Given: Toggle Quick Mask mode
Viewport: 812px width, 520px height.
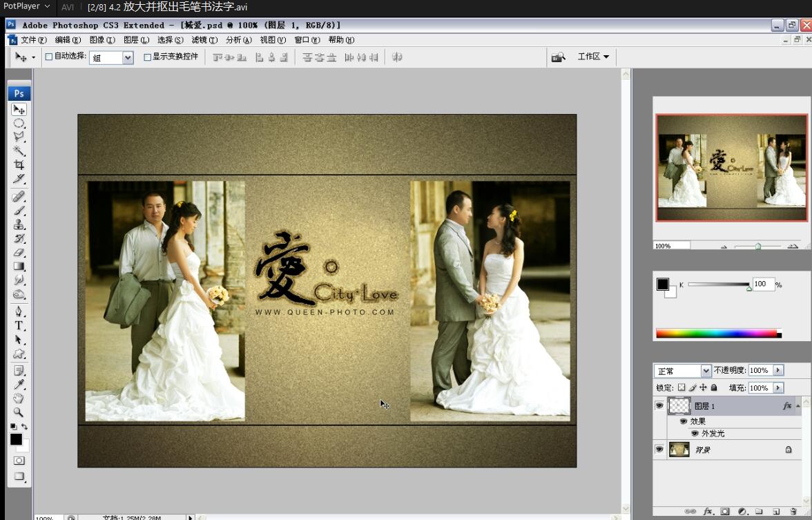Looking at the screenshot, I should click(19, 461).
